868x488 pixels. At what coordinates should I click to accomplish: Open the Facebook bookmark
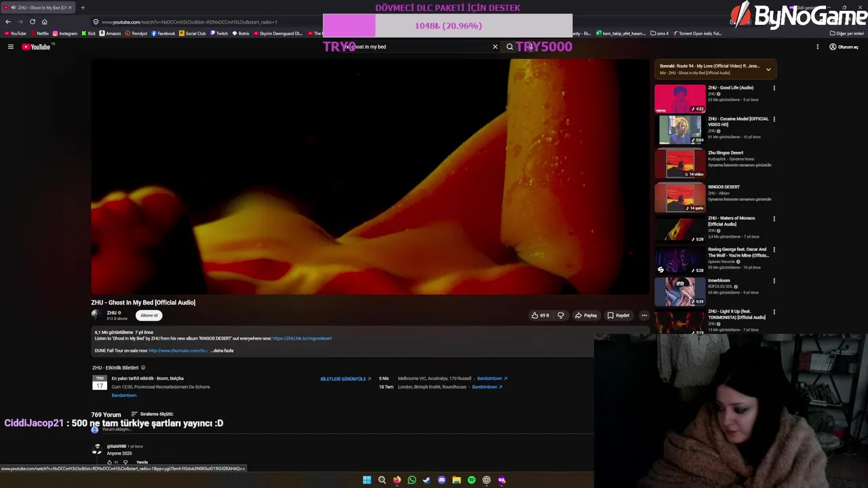coord(163,33)
